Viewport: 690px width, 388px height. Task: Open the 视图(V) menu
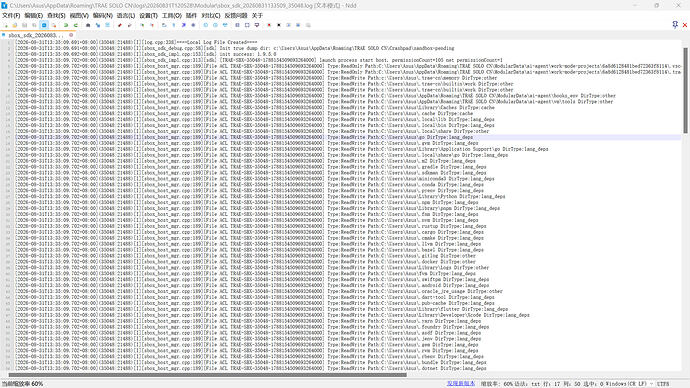click(79, 15)
